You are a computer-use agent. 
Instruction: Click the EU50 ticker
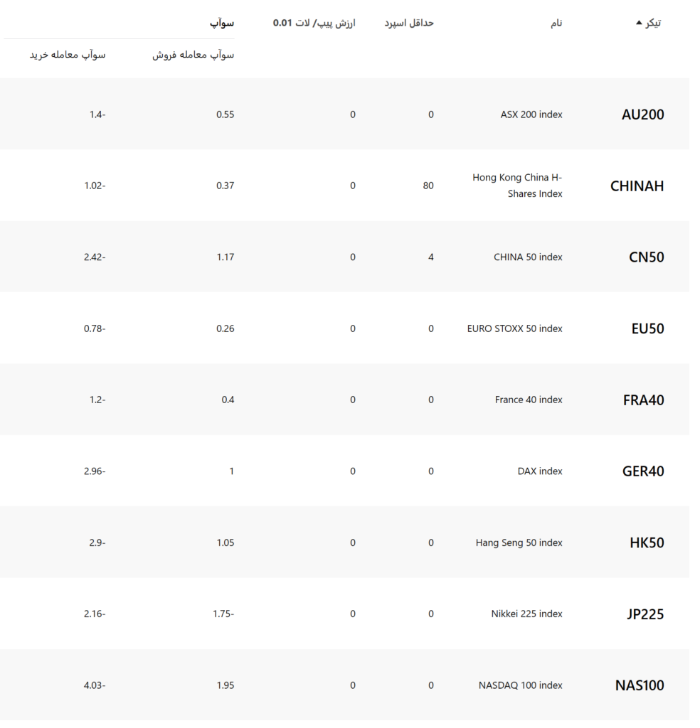(x=648, y=328)
